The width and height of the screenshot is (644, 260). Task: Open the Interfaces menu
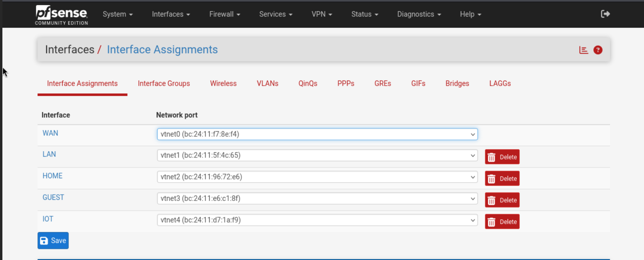pyautogui.click(x=171, y=14)
